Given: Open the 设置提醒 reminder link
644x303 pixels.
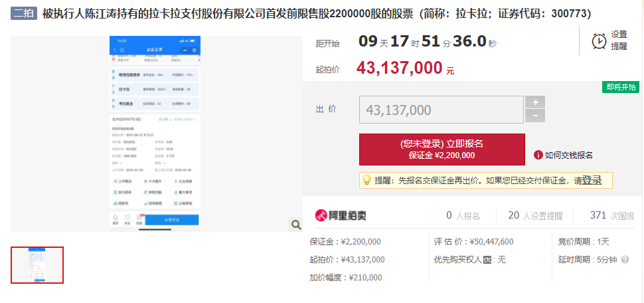Looking at the screenshot, I should tap(619, 41).
